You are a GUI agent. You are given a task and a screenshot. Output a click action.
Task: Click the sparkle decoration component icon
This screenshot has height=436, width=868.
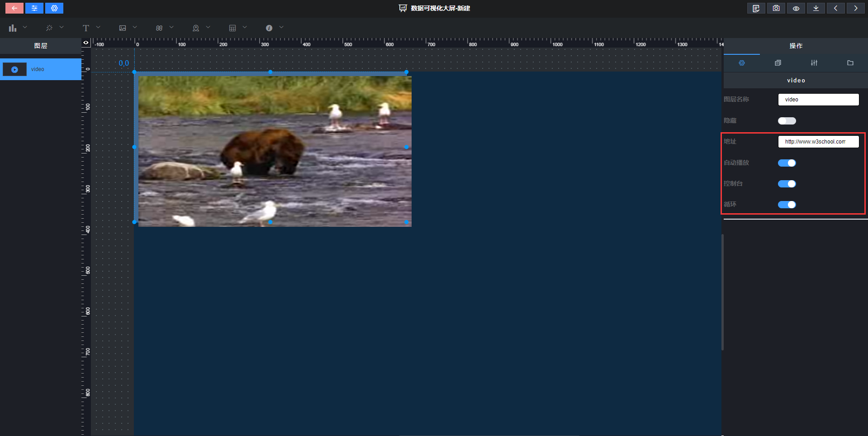tap(49, 28)
